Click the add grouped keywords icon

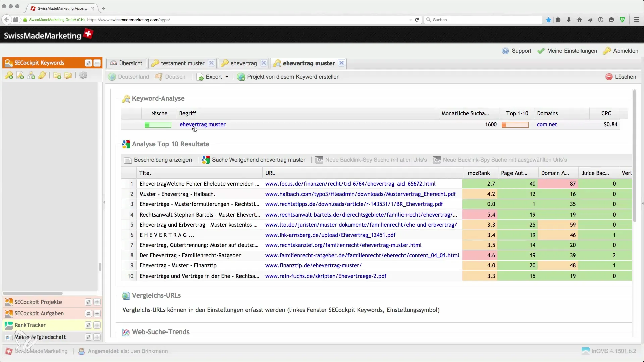31,76
